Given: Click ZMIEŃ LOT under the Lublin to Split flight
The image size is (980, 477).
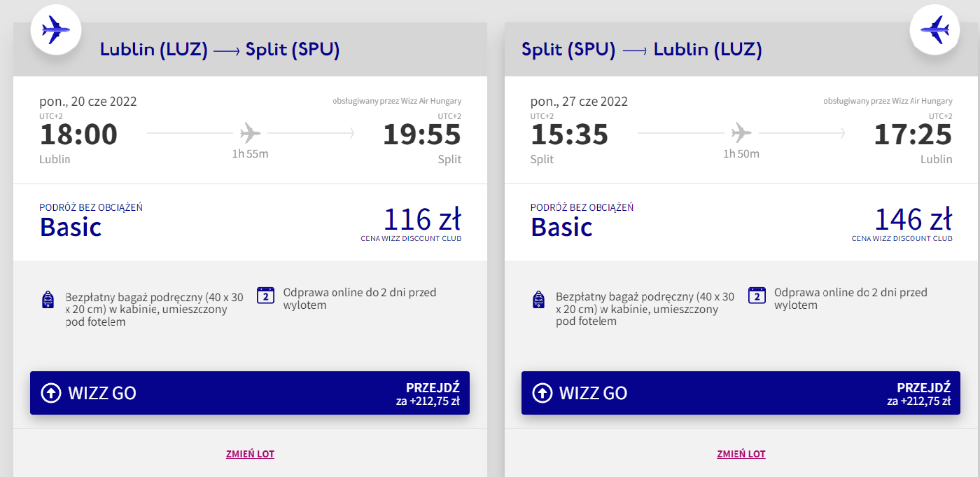Looking at the screenshot, I should (x=250, y=454).
